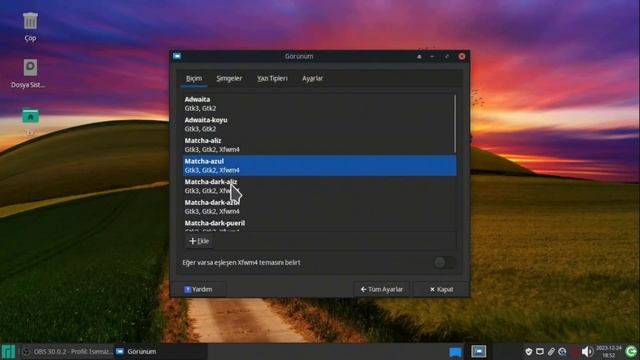Click the volume speaker icon

587,351
